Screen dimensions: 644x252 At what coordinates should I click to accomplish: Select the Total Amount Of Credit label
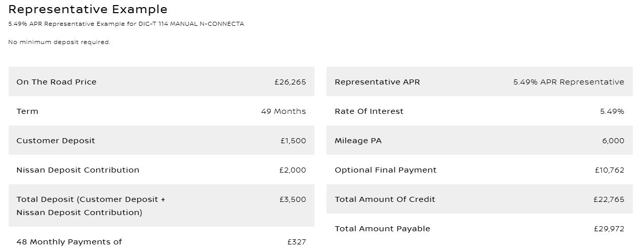click(x=385, y=199)
